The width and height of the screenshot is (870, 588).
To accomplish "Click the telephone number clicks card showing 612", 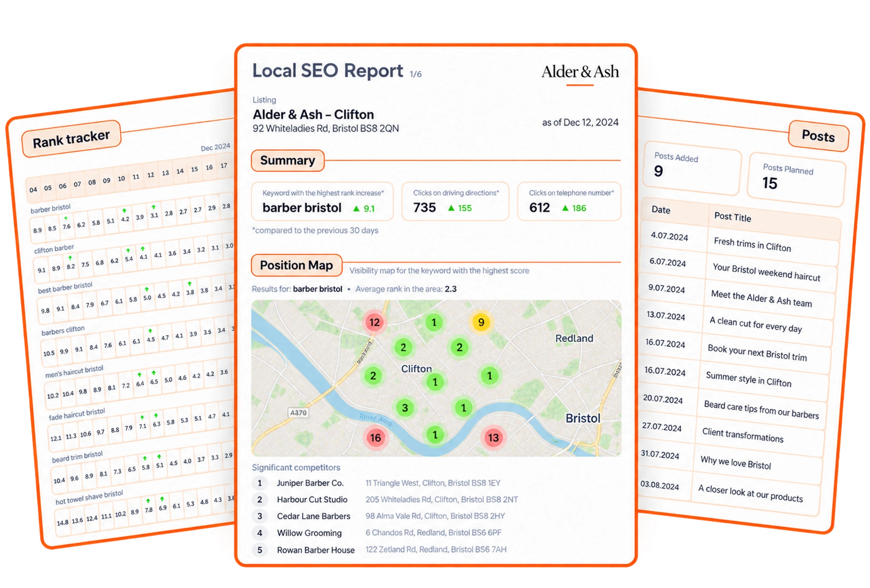I will tap(569, 201).
